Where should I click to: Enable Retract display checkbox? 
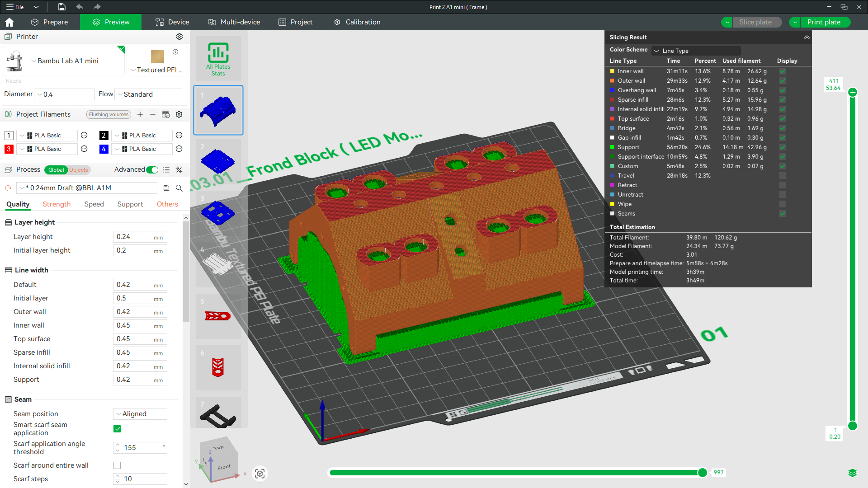click(783, 185)
